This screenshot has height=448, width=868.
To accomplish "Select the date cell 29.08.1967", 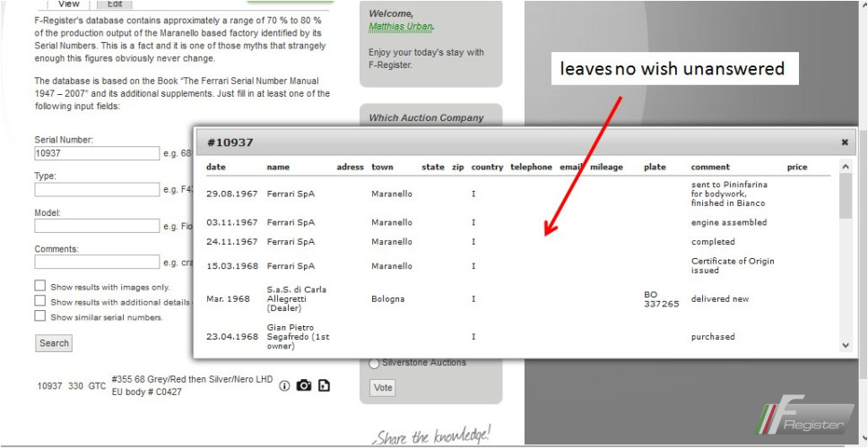I will pyautogui.click(x=232, y=194).
